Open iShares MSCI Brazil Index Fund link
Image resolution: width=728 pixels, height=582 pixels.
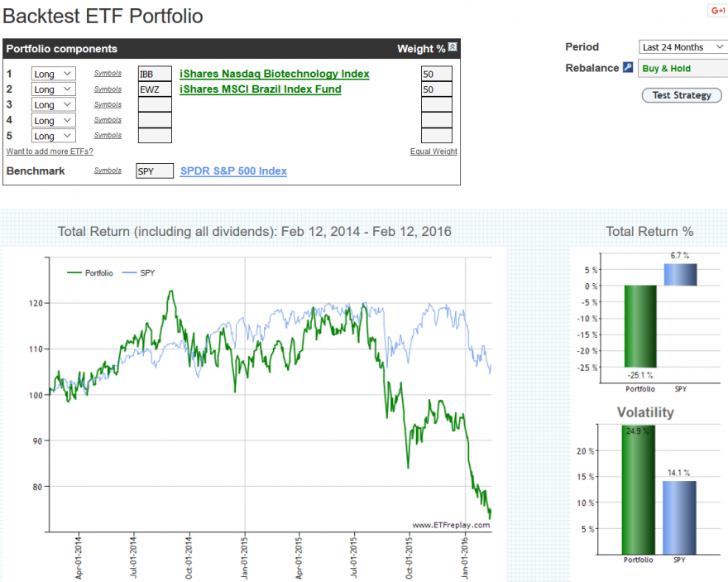tap(261, 89)
